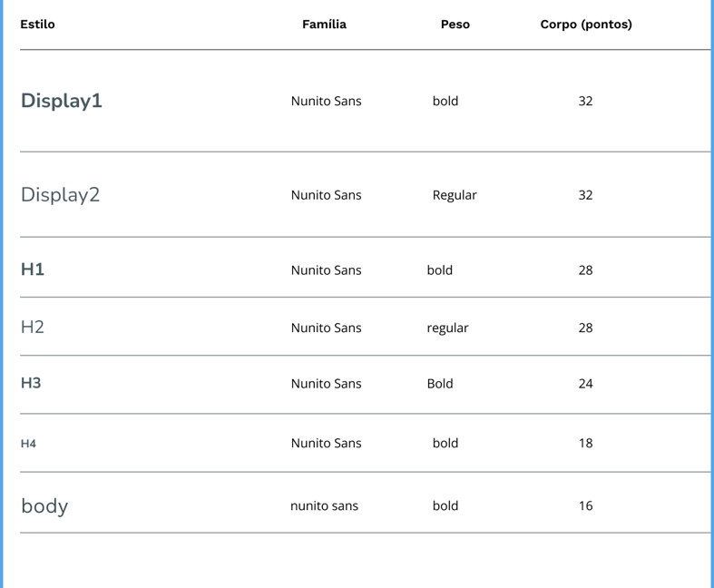Screen dimensions: 714x588
Task: Select size 16 in the body row
Action: click(x=585, y=506)
